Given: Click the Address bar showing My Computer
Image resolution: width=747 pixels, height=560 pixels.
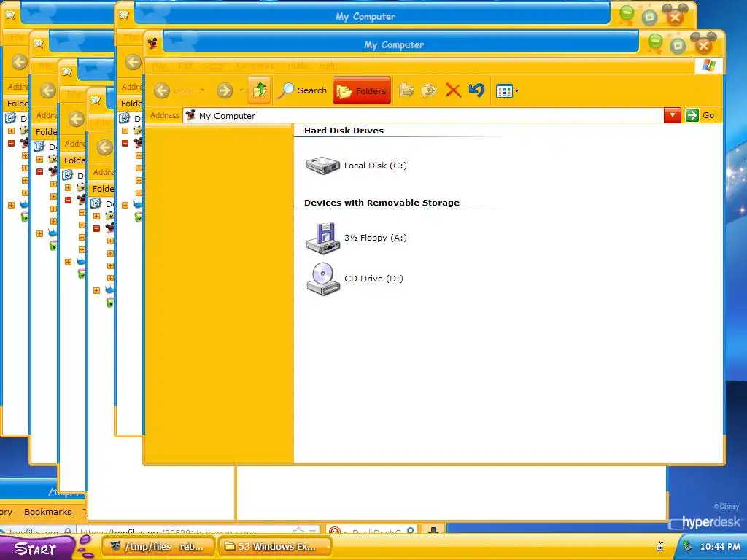Looking at the screenshot, I should coord(423,115).
